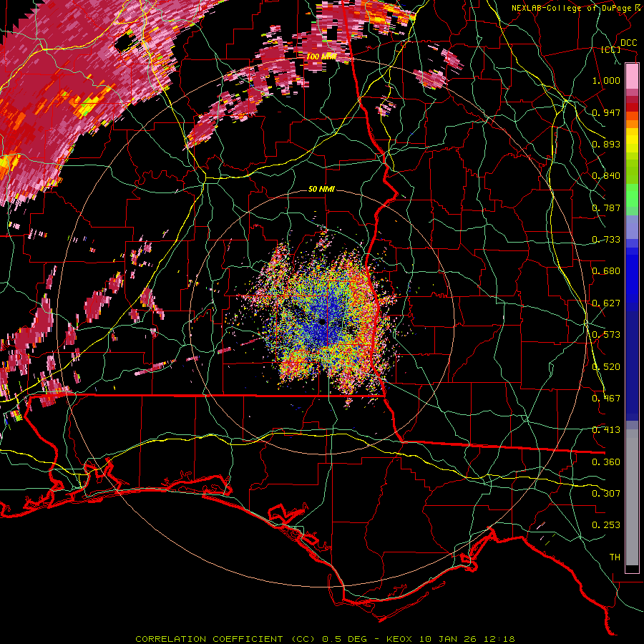Click the 0.253 legend value
The image size is (644, 644).
606,525
